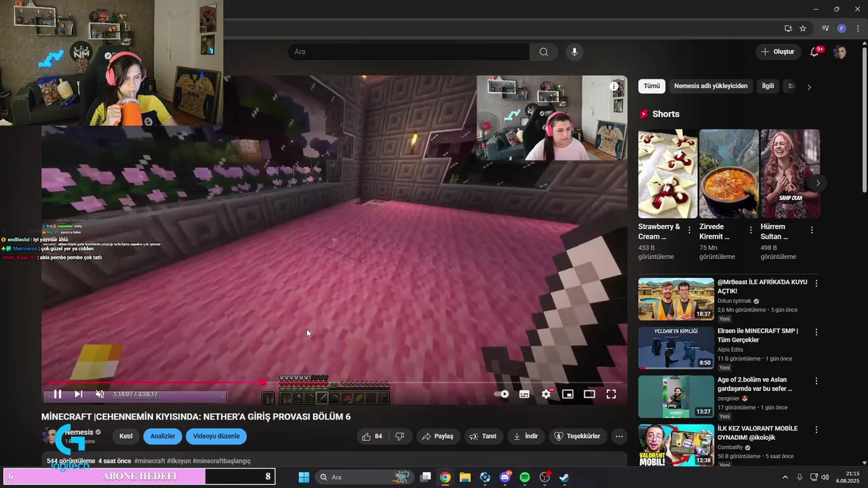Show more filter chips with the arrow
Screen dimensions: 868x488
click(x=809, y=87)
